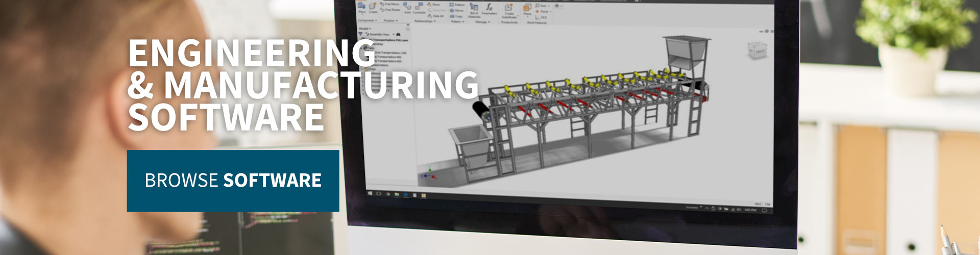The height and width of the screenshot is (255, 980).
Task: Select the Point work feature tool
Action: [x=543, y=11]
